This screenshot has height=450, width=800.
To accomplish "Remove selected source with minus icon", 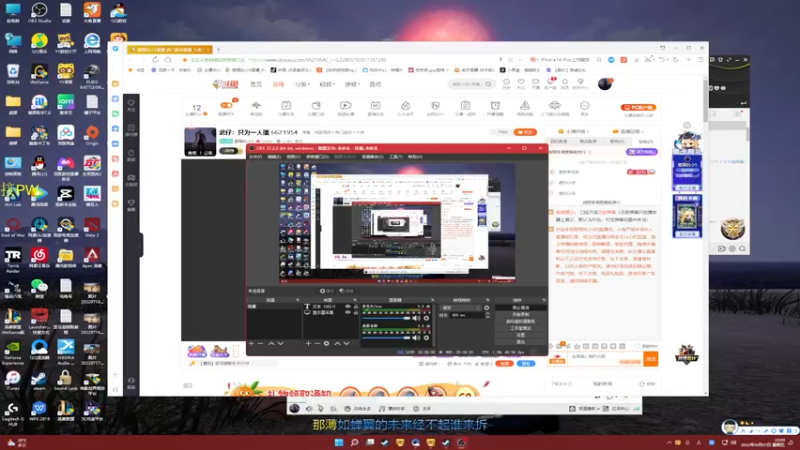I will [317, 343].
